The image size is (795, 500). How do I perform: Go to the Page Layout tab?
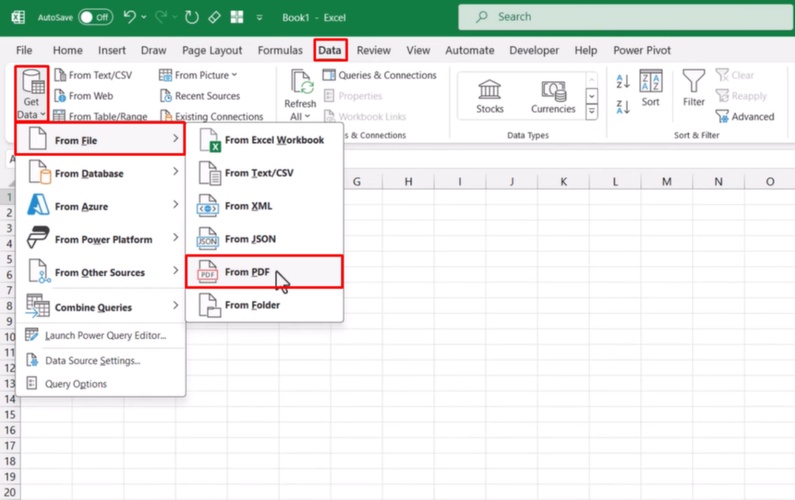tap(212, 50)
